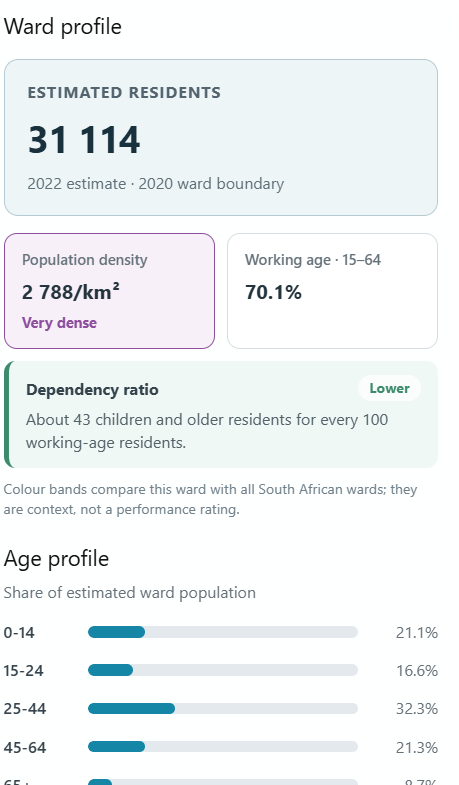Select the Dependency ratio panel
This screenshot has width=459, height=785.
[221, 415]
